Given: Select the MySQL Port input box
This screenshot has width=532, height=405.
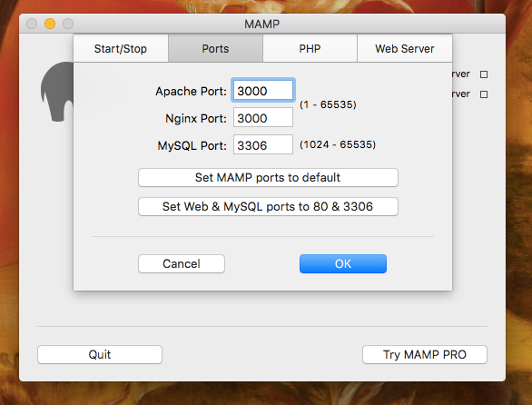Looking at the screenshot, I should coord(263,145).
